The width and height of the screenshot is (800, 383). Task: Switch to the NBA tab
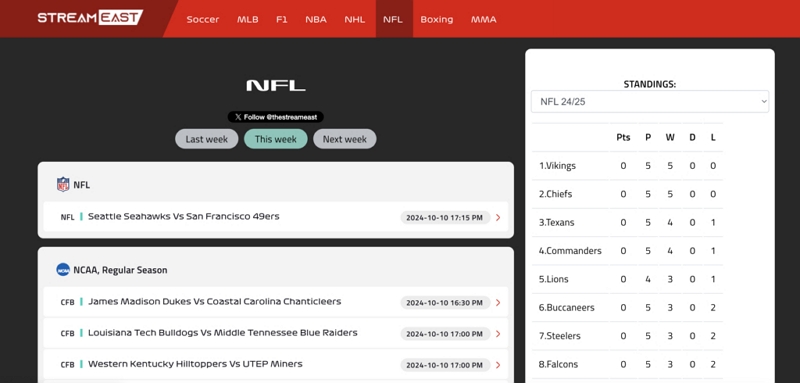click(316, 19)
